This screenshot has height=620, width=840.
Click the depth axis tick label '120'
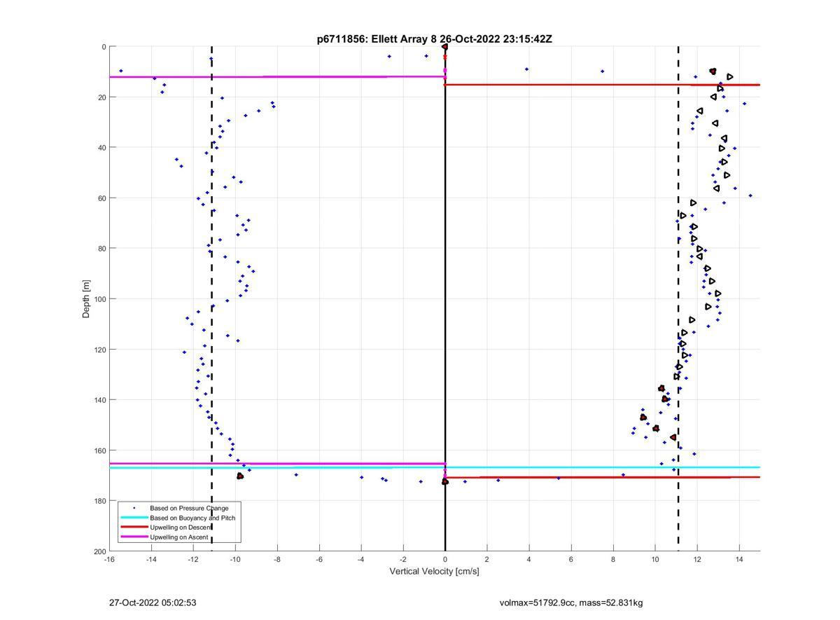[99, 350]
